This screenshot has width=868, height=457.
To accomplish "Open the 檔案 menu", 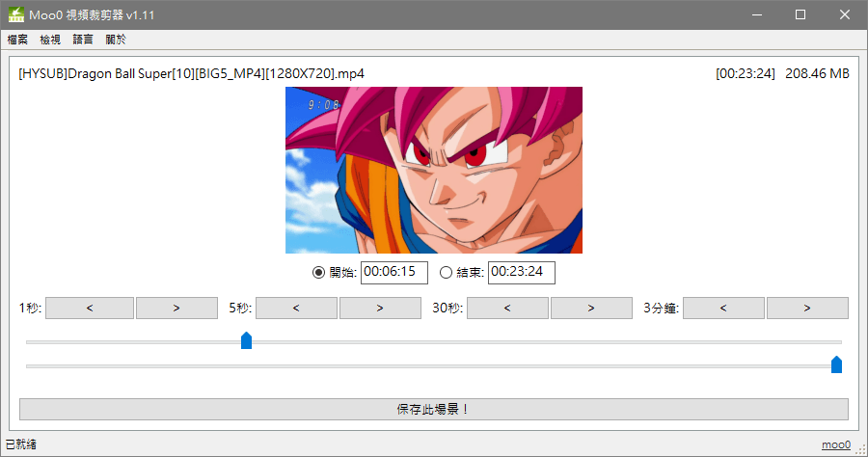I will tap(17, 40).
